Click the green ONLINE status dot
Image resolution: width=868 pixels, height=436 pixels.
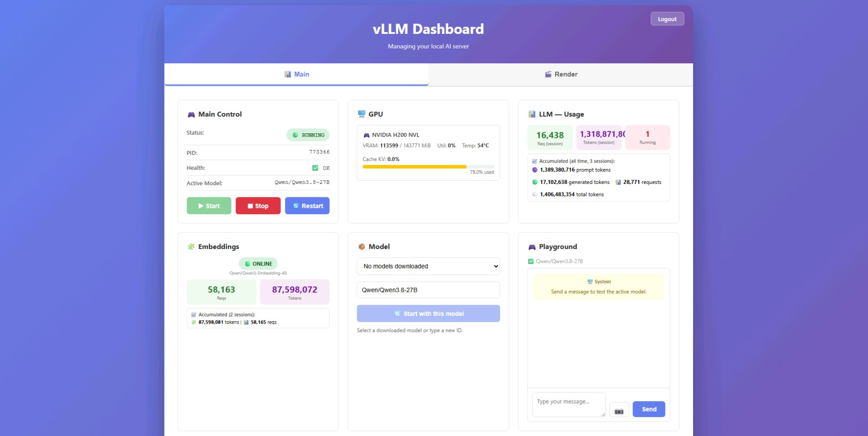247,264
